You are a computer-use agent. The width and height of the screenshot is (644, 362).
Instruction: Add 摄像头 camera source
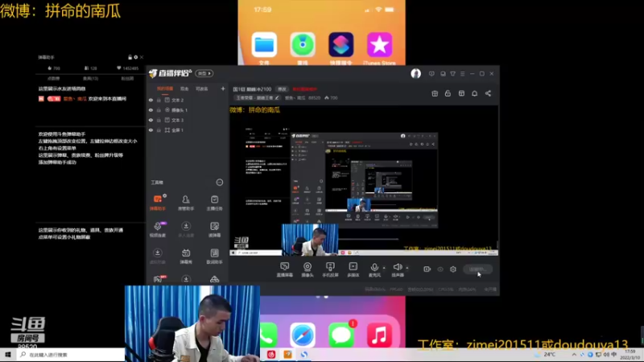click(308, 269)
